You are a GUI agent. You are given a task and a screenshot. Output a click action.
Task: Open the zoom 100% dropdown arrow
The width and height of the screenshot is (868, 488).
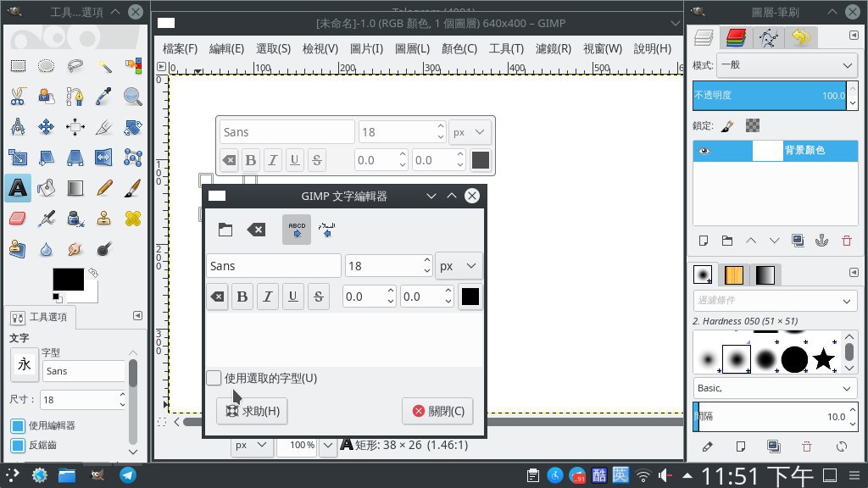pos(328,445)
